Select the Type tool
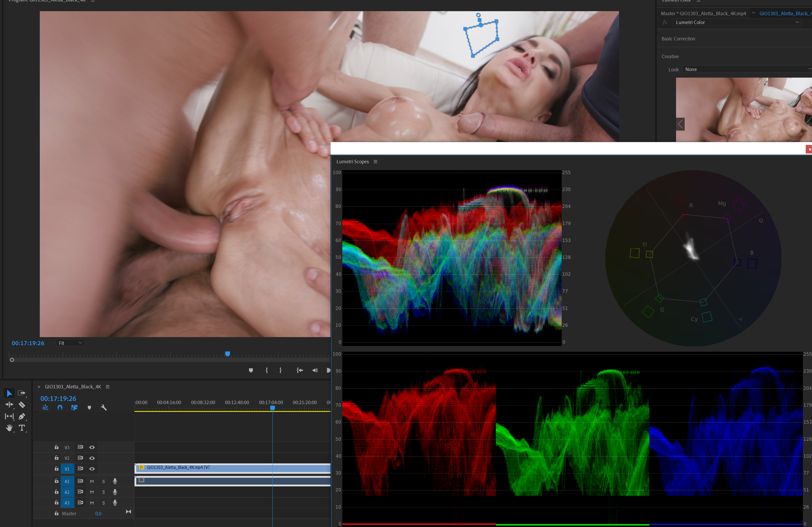This screenshot has width=812, height=527. click(22, 428)
